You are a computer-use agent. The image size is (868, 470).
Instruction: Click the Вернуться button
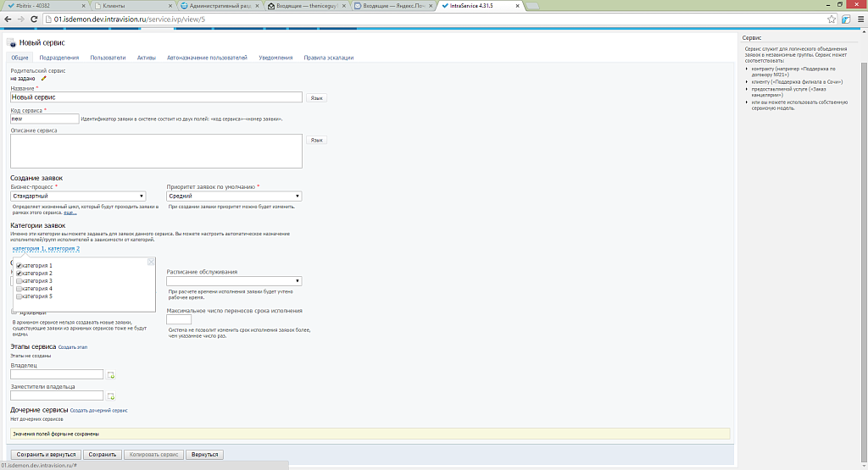(205, 455)
